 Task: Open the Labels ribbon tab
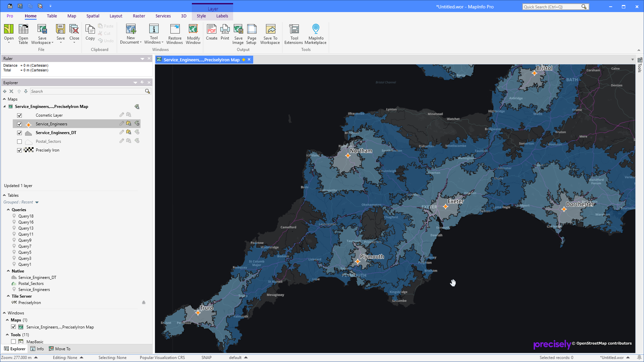pos(222,16)
